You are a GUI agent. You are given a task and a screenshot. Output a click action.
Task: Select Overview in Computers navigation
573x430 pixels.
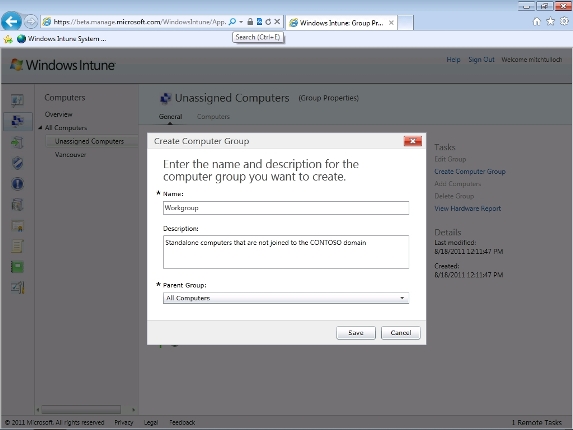(x=58, y=114)
